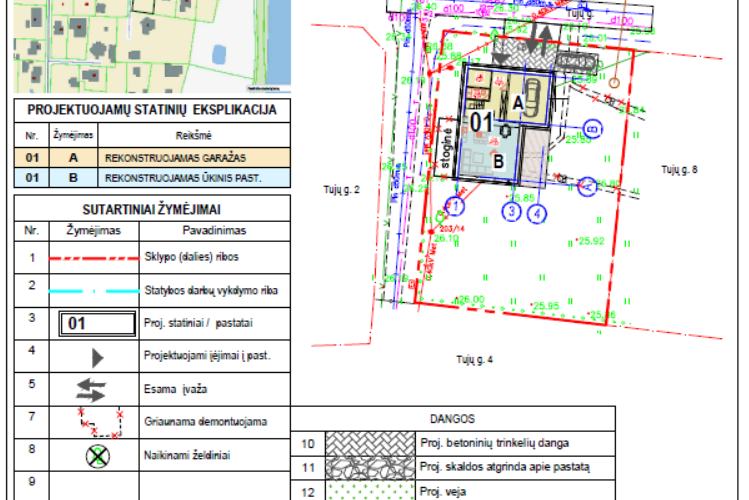Click the 'Tujų g. 2' plot label

click(x=341, y=190)
